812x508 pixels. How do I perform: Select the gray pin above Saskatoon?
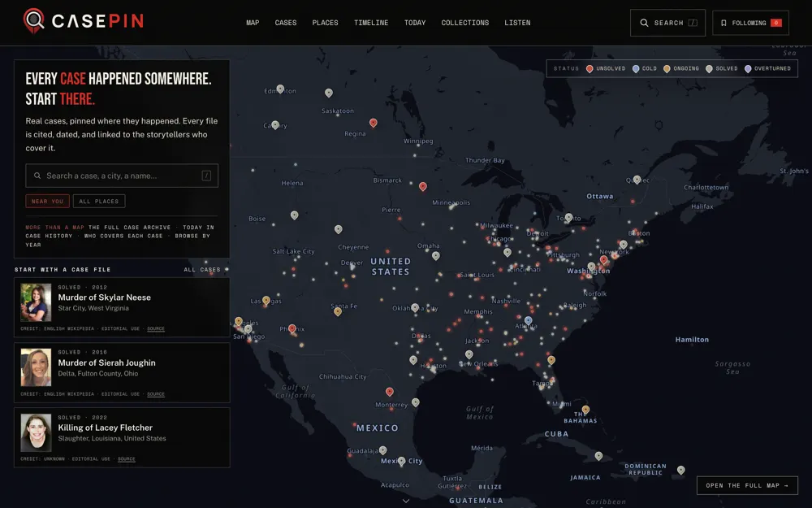pyautogui.click(x=329, y=93)
